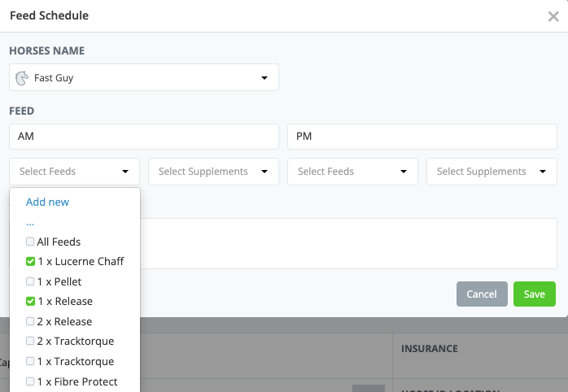Uncheck the 1 x Release option
Screen dimensions: 568x392
point(30,302)
